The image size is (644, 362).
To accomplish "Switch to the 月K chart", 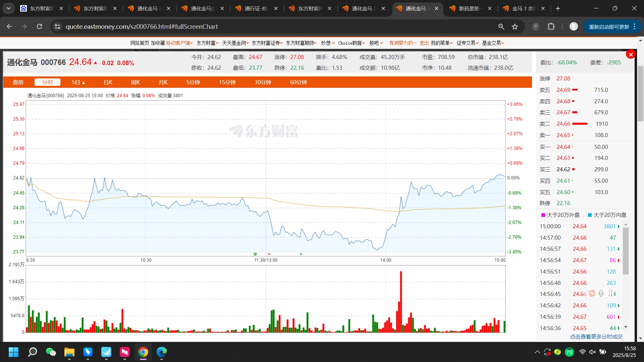I will [163, 82].
